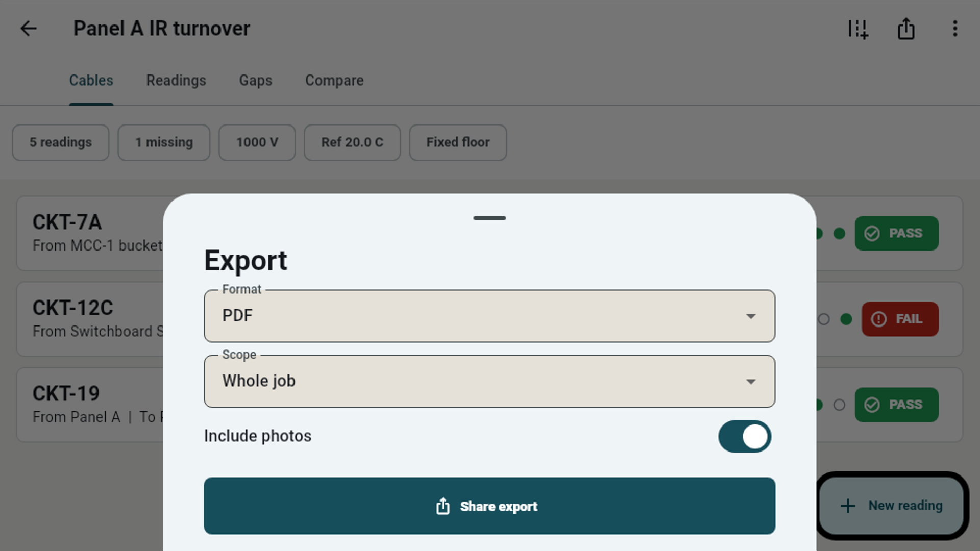Open the add column icon in header

pyautogui.click(x=858, y=29)
